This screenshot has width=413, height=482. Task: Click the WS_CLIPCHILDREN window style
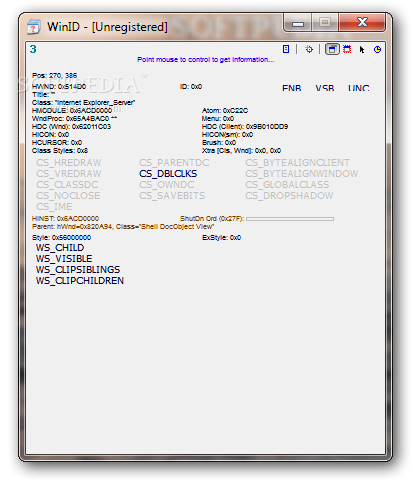pyautogui.click(x=80, y=281)
